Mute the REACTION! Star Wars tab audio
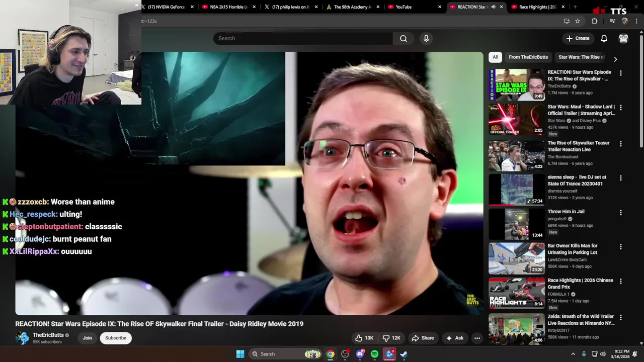 point(493,7)
